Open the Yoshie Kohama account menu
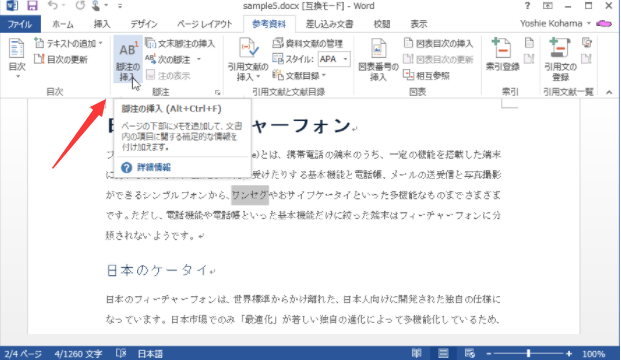 [x=555, y=24]
